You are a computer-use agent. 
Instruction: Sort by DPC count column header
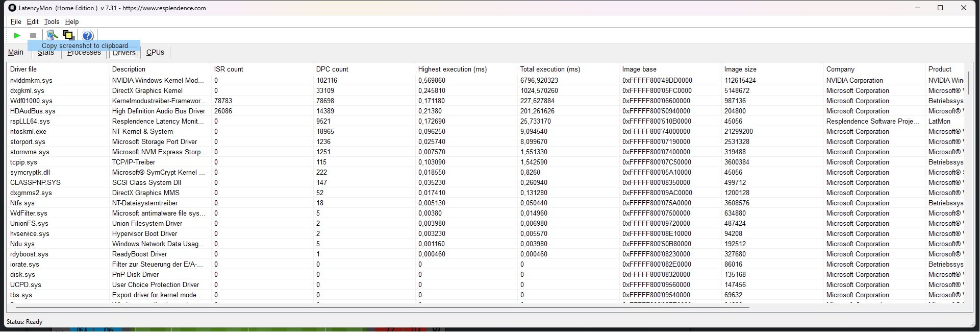click(x=364, y=69)
